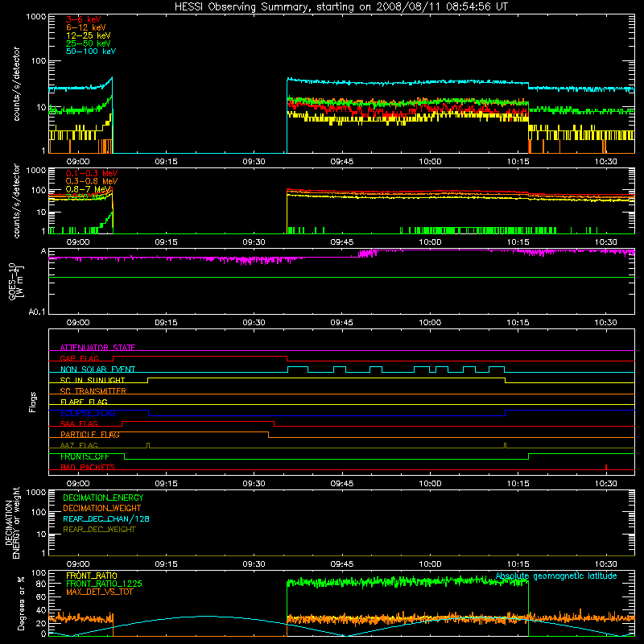Image resolution: width=644 pixels, height=644 pixels.
Task: Select the 09:45 tick label under the MeV panel
Action: point(342,242)
